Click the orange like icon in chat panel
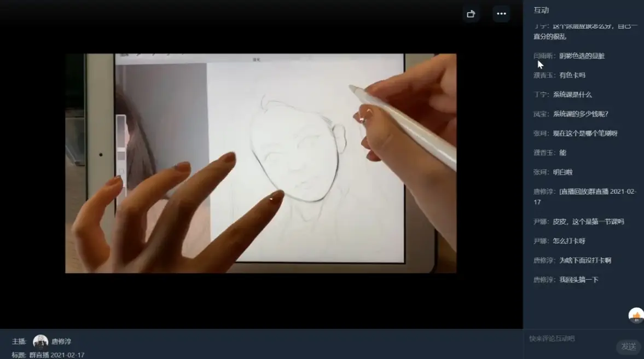This screenshot has height=359, width=644. (635, 314)
